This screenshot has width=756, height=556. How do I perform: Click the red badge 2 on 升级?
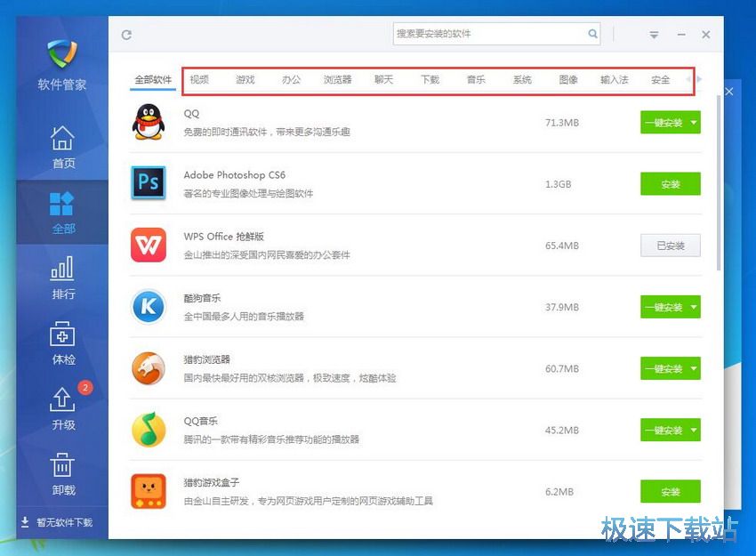pos(85,387)
